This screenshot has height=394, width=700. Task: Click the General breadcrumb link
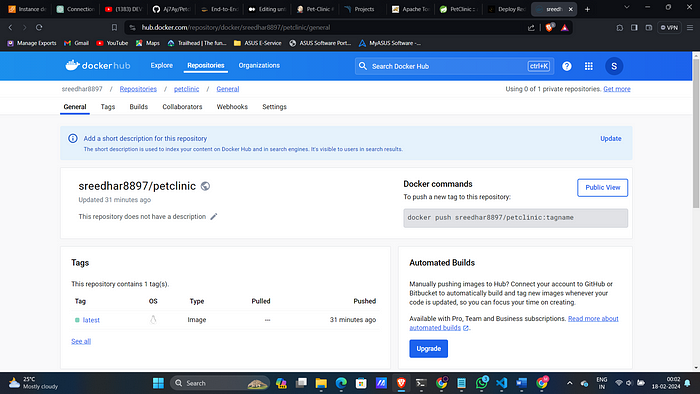pos(228,89)
